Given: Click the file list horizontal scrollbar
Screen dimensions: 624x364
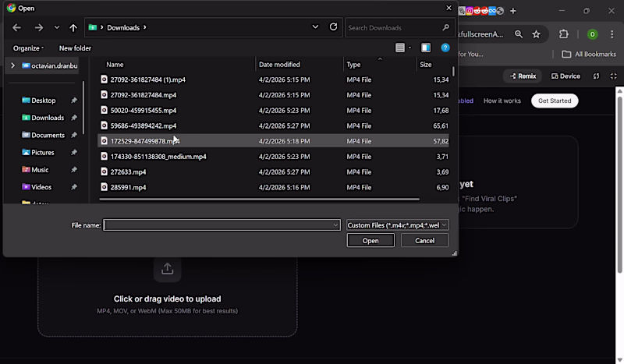Looking at the screenshot, I should point(260,199).
